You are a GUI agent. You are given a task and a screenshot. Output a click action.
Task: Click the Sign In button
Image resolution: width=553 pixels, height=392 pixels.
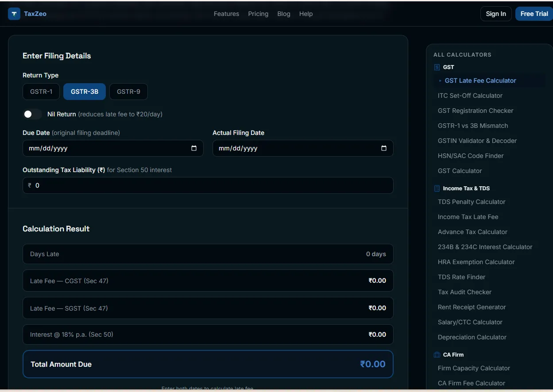coord(496,14)
